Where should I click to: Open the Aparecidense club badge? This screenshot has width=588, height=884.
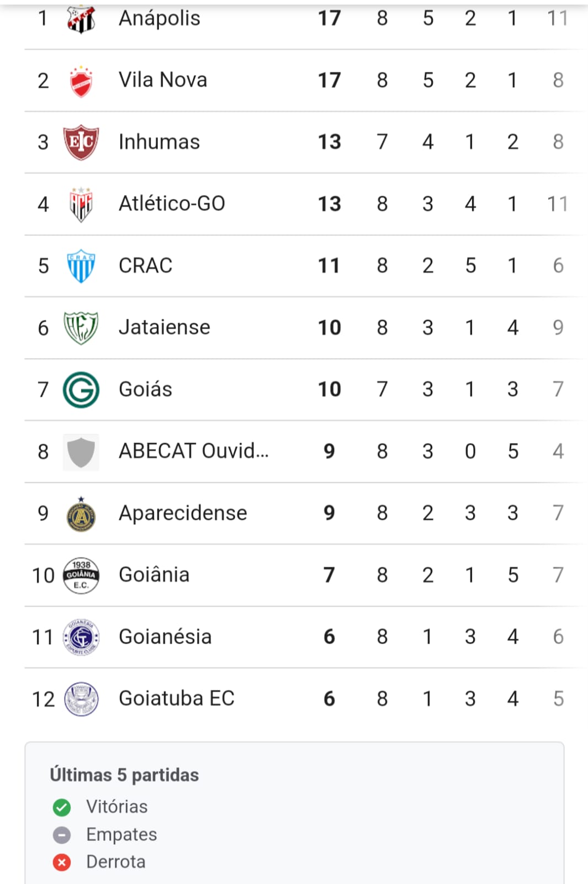[x=81, y=514]
